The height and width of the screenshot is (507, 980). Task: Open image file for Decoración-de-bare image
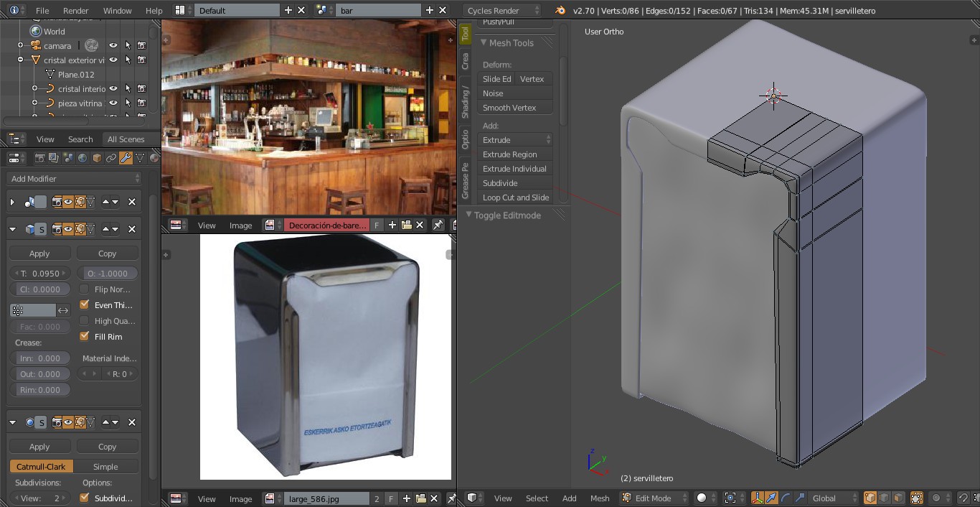407,225
